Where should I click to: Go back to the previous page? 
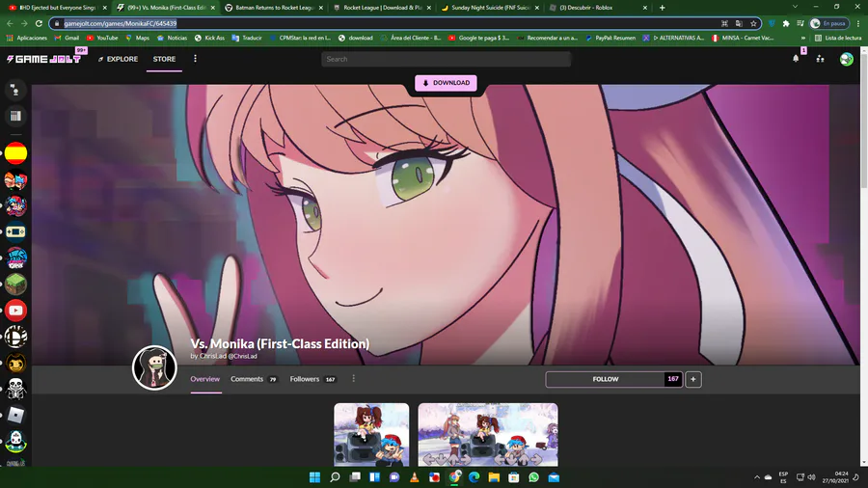coord(10,23)
